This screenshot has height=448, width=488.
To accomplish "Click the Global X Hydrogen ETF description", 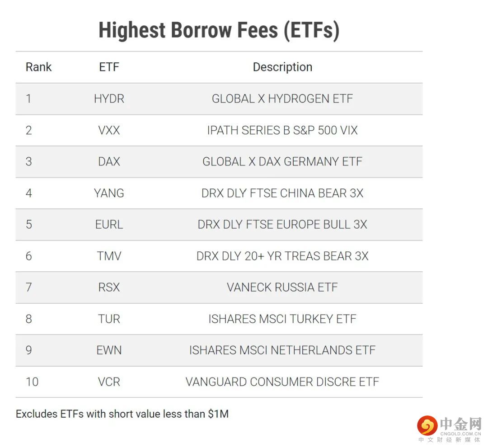I will click(x=282, y=99).
